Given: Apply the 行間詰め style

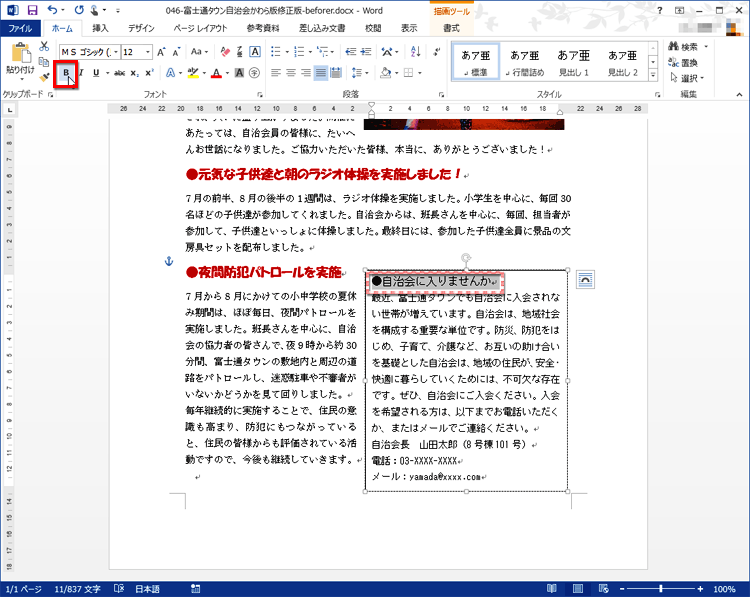Looking at the screenshot, I should [525, 62].
